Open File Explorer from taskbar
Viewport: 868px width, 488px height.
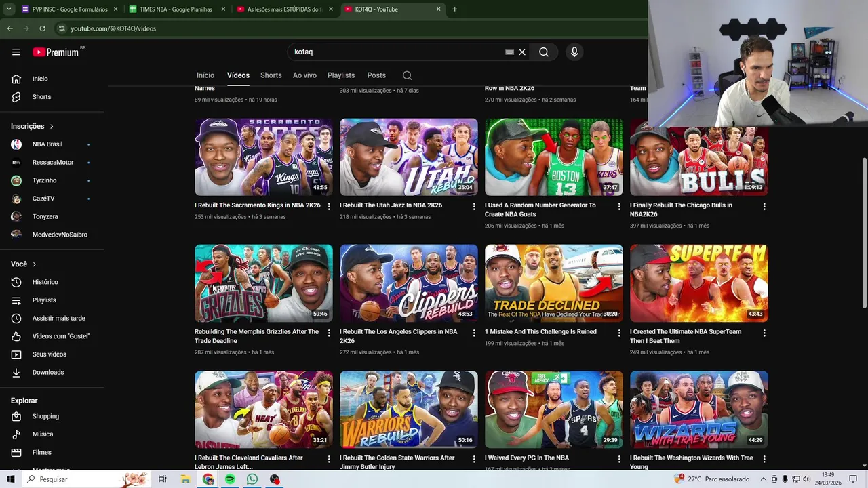[185, 479]
